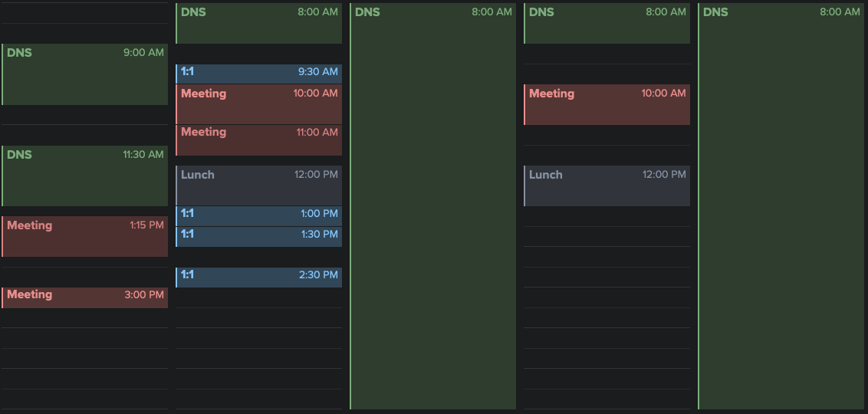Select second column's 10:00 AM Meeting
The width and height of the screenshot is (868, 414).
pos(258,104)
